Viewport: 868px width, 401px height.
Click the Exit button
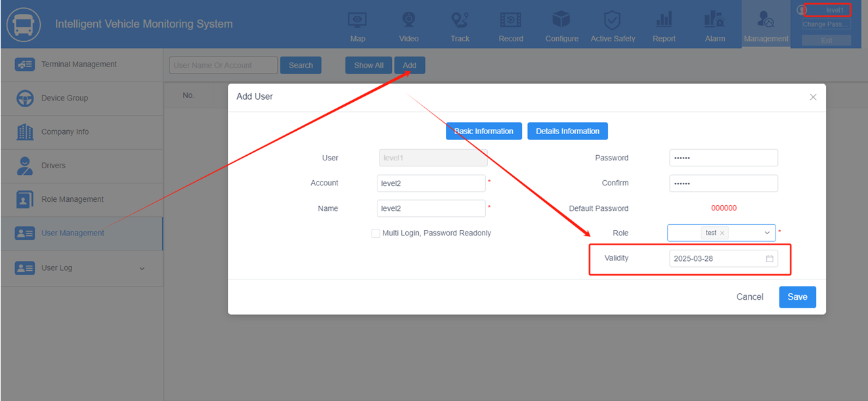tap(826, 41)
